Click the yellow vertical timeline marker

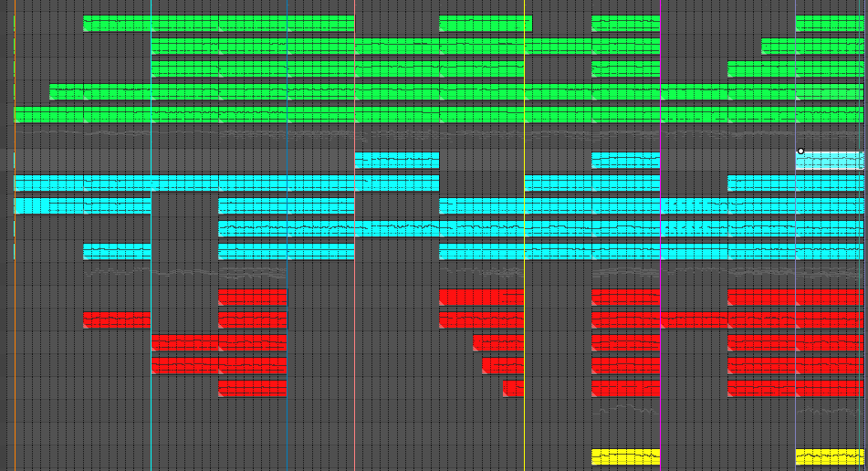click(525, 274)
